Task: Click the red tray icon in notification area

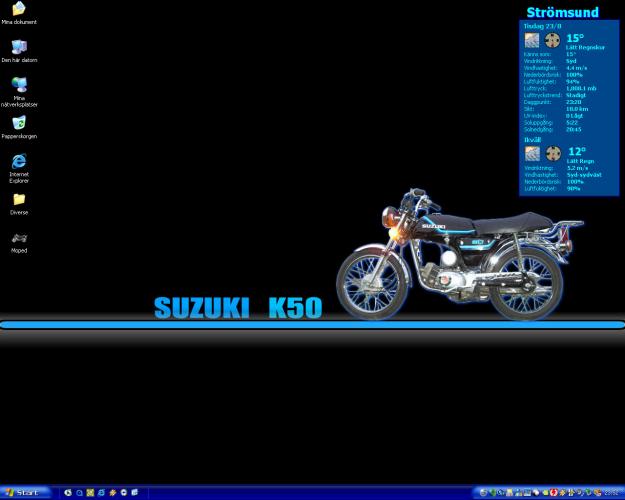Action: tap(553, 493)
